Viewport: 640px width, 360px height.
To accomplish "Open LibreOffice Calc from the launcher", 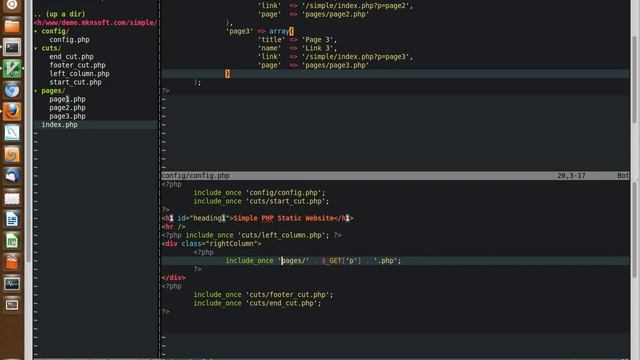I will [12, 241].
